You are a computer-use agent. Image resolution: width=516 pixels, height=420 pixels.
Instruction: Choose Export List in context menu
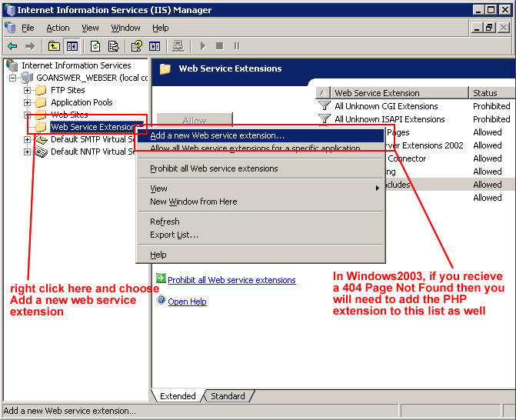point(261,235)
